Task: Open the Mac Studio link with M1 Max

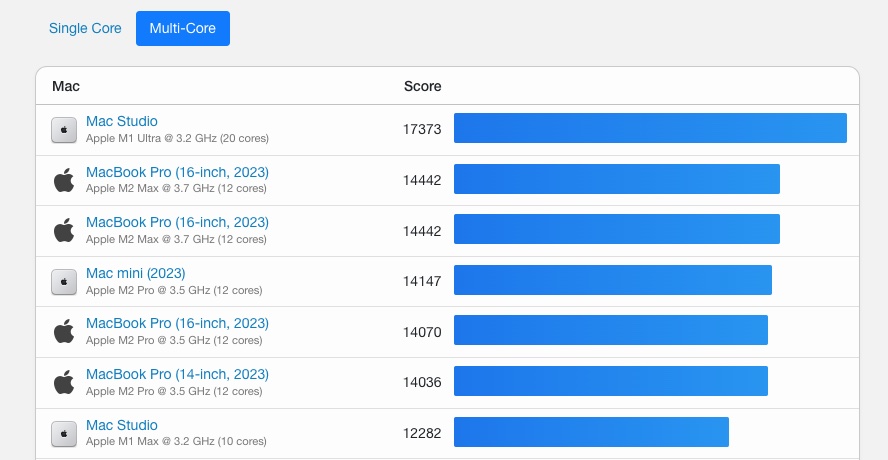Action: tap(122, 425)
